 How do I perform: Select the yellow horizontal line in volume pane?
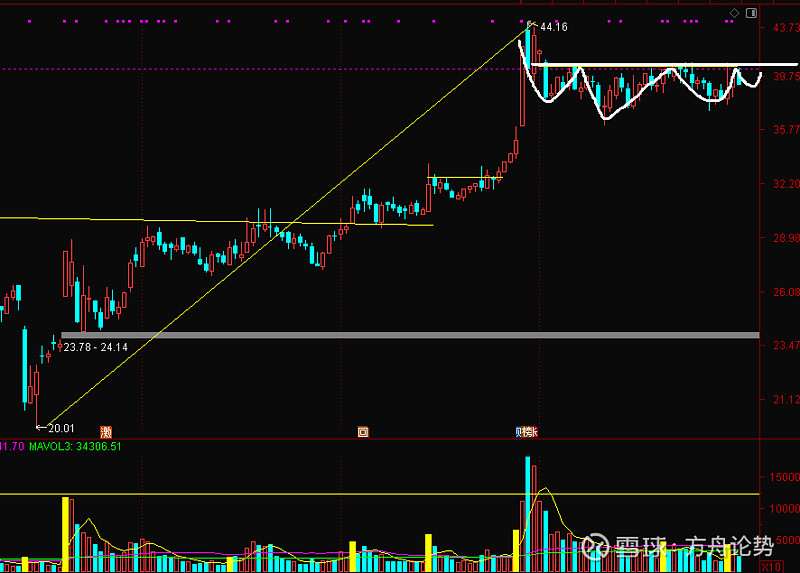click(380, 494)
